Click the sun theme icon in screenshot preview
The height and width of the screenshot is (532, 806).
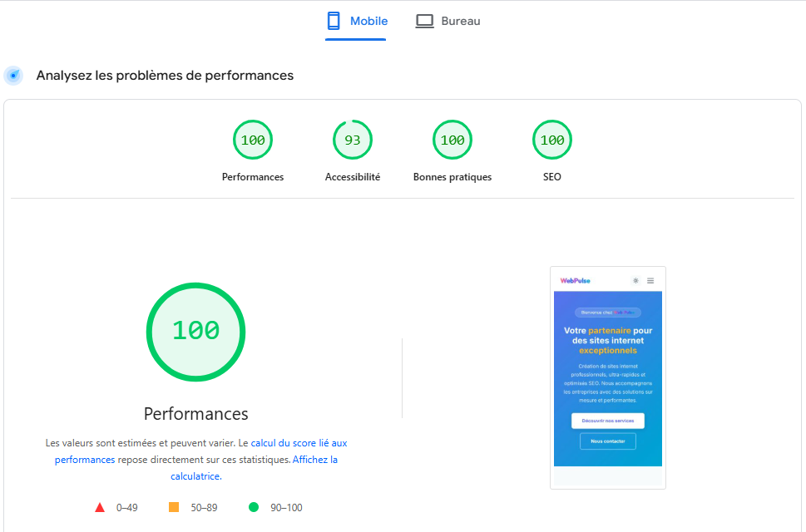tap(635, 281)
